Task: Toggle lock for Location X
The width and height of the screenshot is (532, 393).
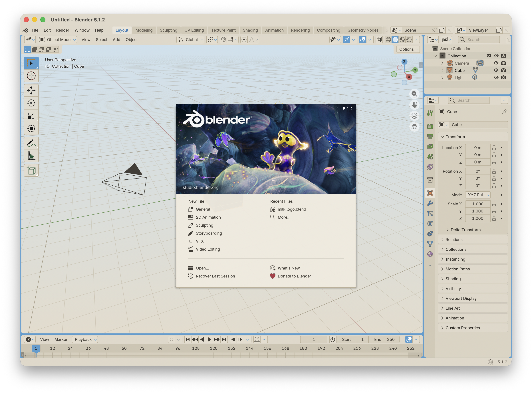Action: 494,148
